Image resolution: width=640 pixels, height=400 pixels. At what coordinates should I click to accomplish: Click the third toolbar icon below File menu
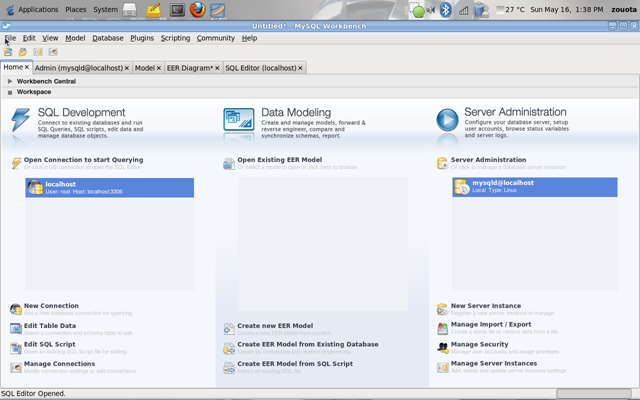click(38, 52)
